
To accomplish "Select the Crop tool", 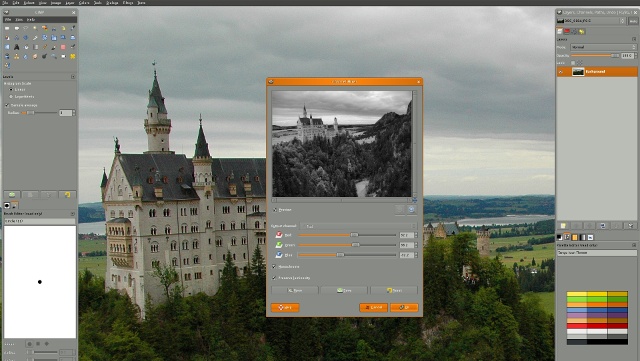I will [35, 38].
